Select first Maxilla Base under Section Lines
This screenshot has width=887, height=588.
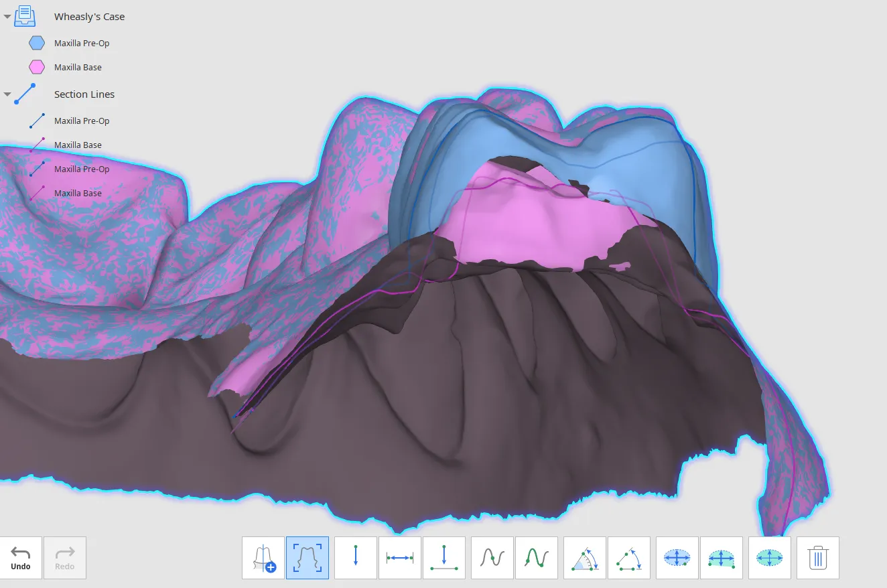coord(78,145)
